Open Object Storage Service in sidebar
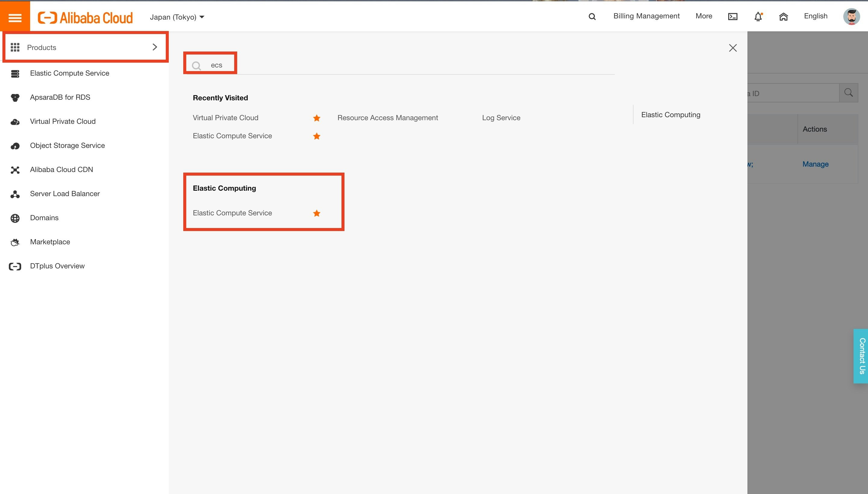This screenshot has width=868, height=494. click(67, 145)
